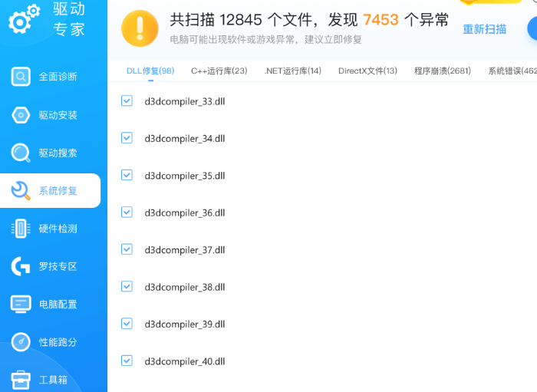Select file name d3dcompiler_35.dll
Screen dimensions: 537x392
[185, 176]
